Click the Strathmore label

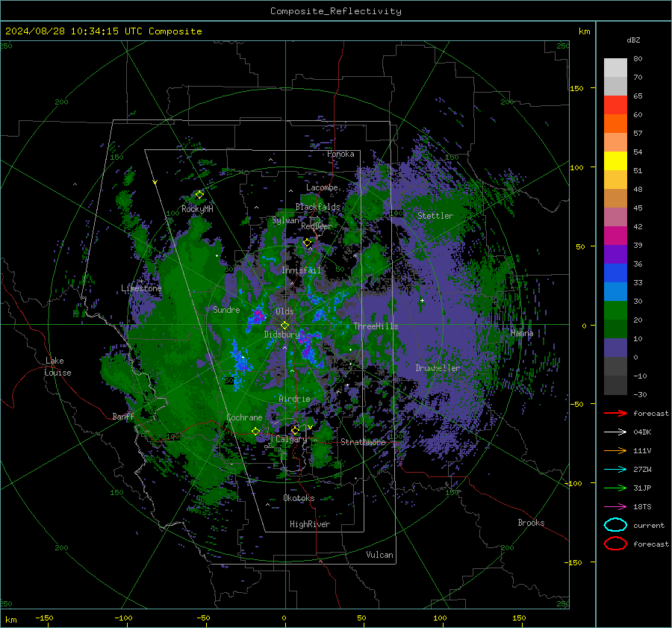pos(364,442)
